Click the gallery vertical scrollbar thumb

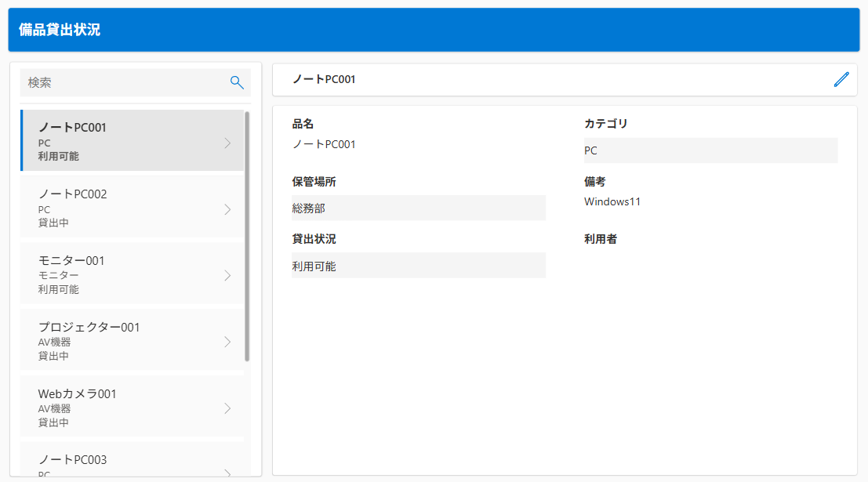tap(247, 236)
